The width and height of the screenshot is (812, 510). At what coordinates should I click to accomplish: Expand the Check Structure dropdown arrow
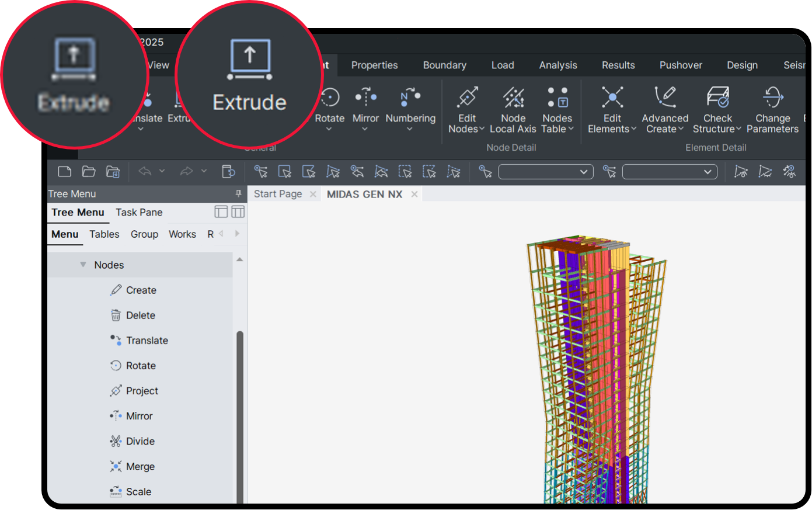tap(738, 129)
